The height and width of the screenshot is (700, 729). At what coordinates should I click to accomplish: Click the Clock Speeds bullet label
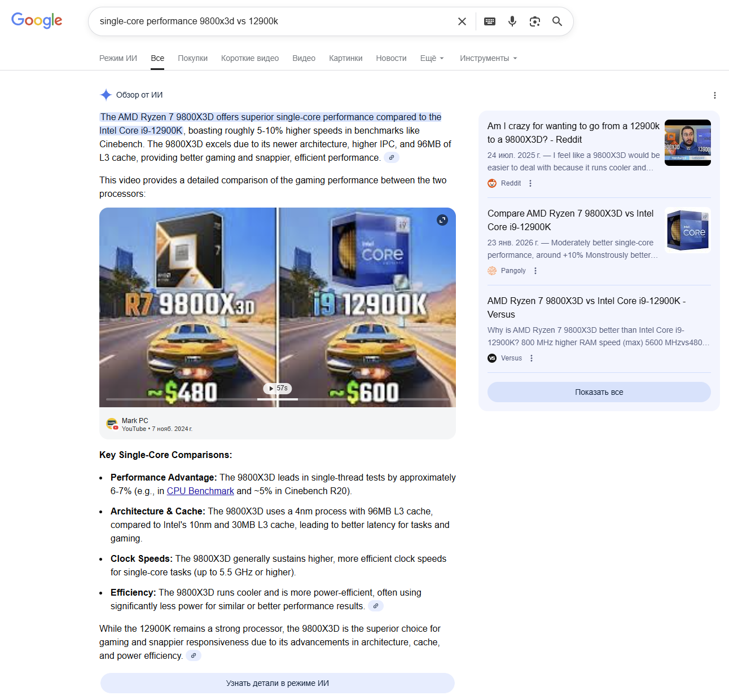coord(142,559)
